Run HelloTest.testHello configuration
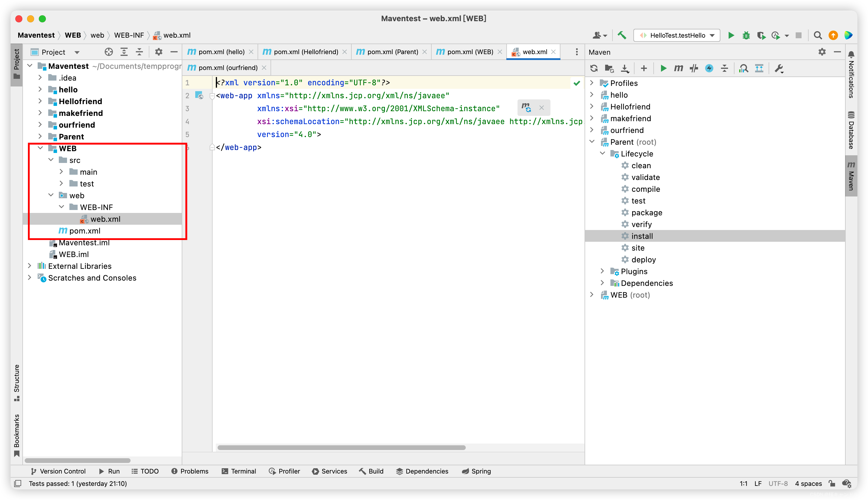The height and width of the screenshot is (500, 868). click(731, 35)
